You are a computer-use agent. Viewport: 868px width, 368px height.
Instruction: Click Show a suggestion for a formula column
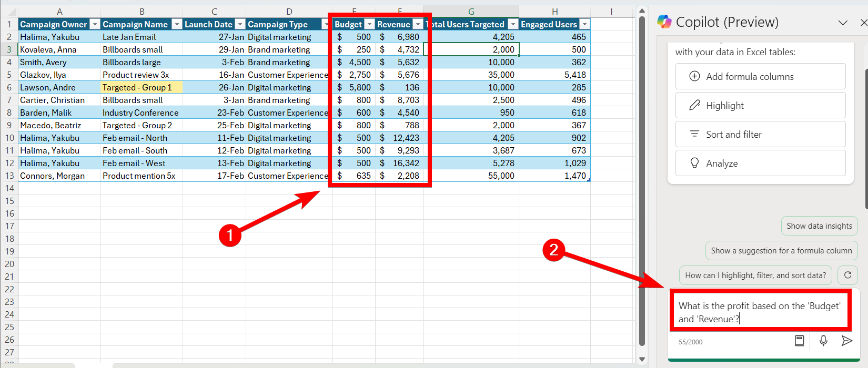(781, 251)
